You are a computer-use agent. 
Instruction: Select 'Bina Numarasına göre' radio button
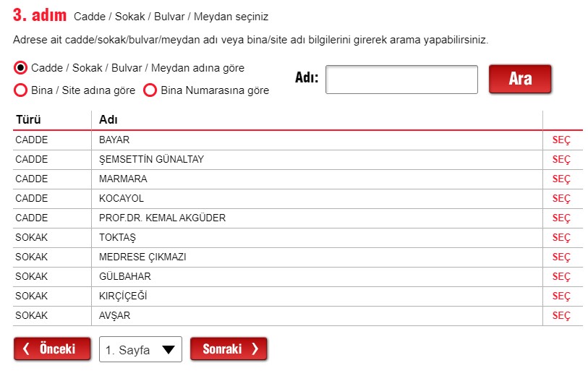[x=150, y=90]
